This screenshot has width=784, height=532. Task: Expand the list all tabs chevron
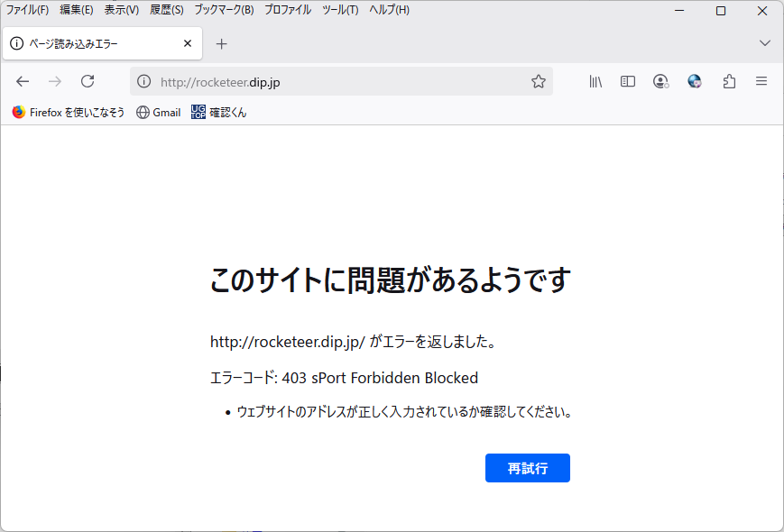click(x=764, y=43)
